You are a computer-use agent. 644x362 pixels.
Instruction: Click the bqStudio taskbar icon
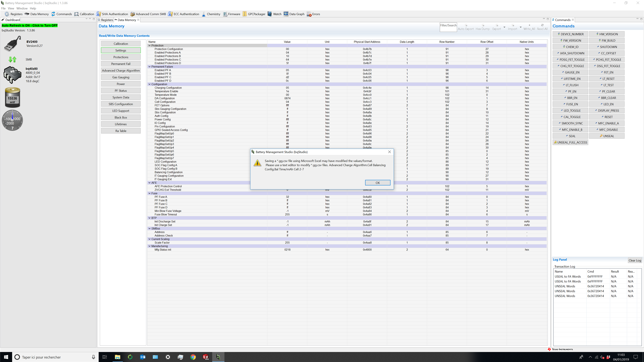218,357
